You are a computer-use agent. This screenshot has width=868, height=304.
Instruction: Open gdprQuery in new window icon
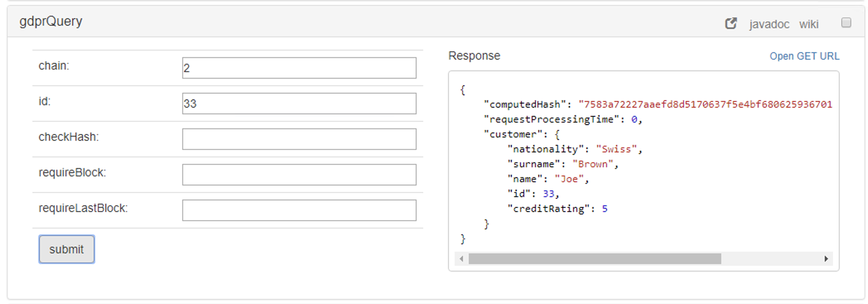pos(731,24)
